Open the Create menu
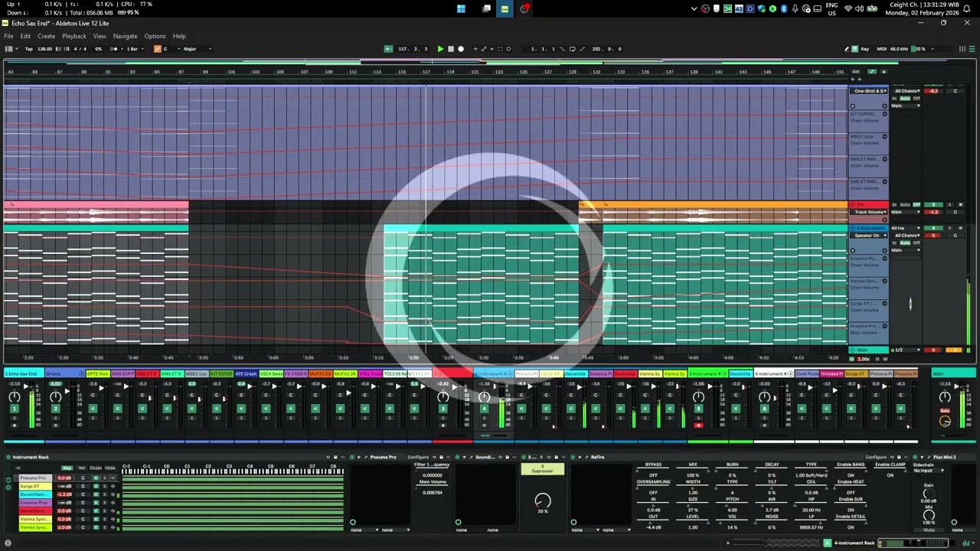Image resolution: width=980 pixels, height=551 pixels. click(x=46, y=36)
